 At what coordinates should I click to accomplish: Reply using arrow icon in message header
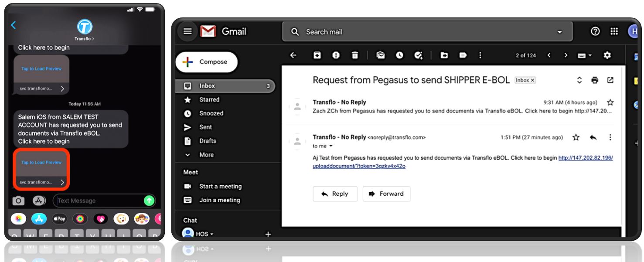(x=593, y=137)
